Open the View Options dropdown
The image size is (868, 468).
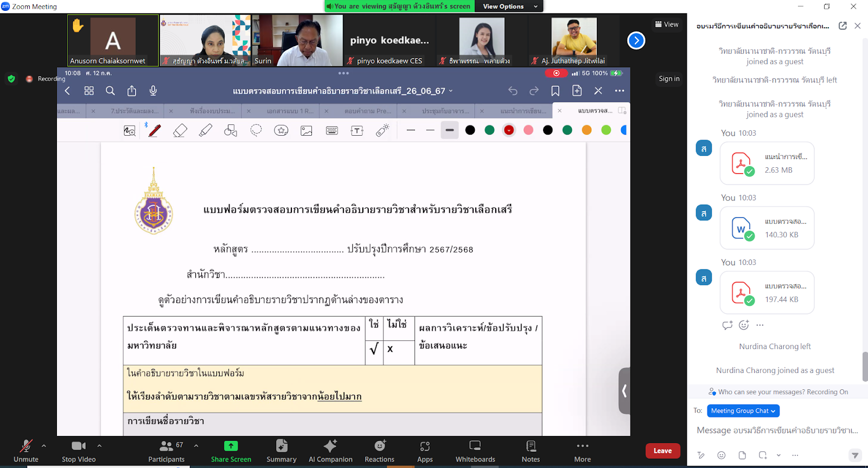509,7
